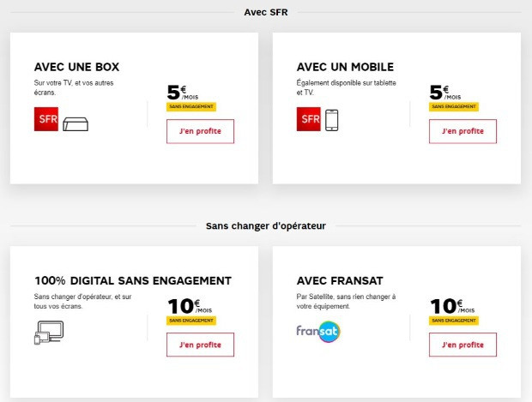Click the 10€/mois price in Fransat card
The image size is (532, 402).
(452, 306)
